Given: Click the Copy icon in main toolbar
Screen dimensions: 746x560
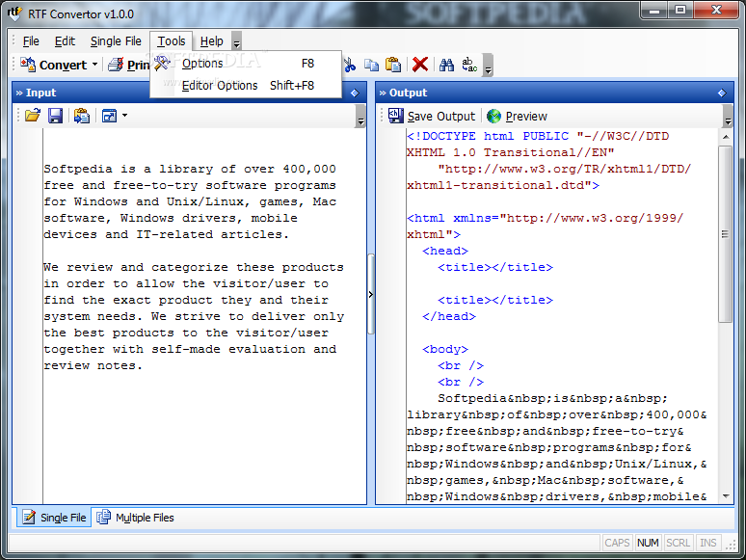Looking at the screenshot, I should (x=372, y=65).
